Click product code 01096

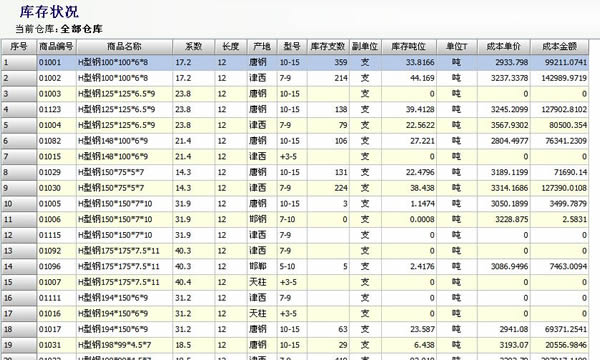coord(50,266)
